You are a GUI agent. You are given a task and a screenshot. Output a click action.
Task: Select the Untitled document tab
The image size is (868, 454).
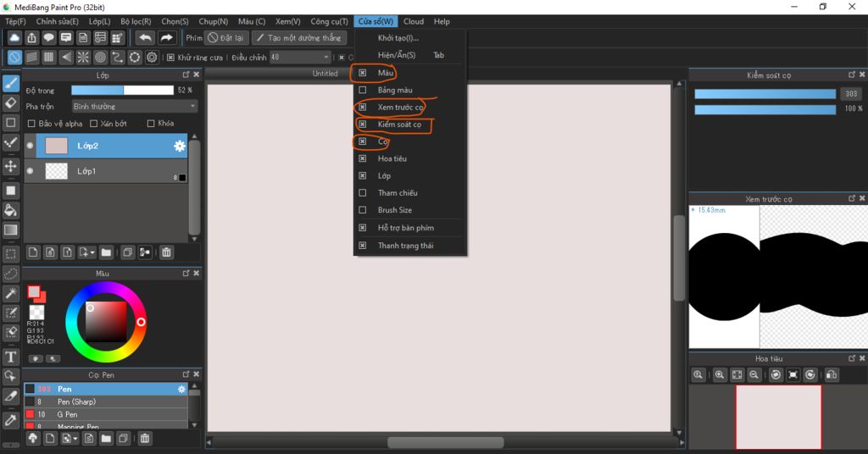[325, 74]
